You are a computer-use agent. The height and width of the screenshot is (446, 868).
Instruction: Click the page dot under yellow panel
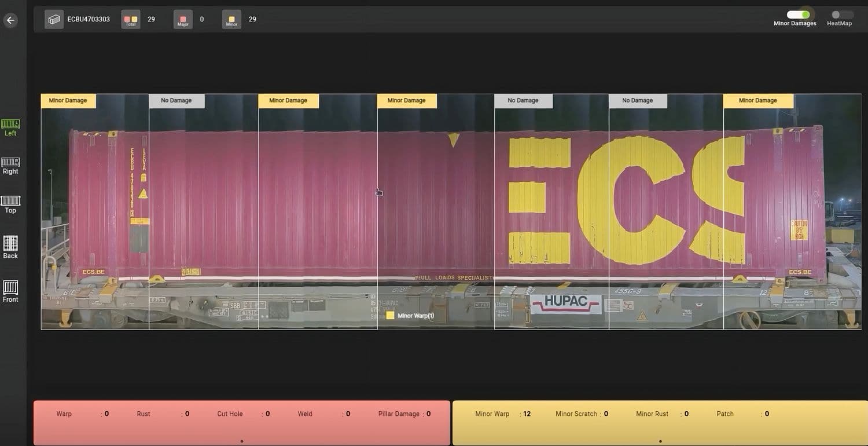click(660, 441)
